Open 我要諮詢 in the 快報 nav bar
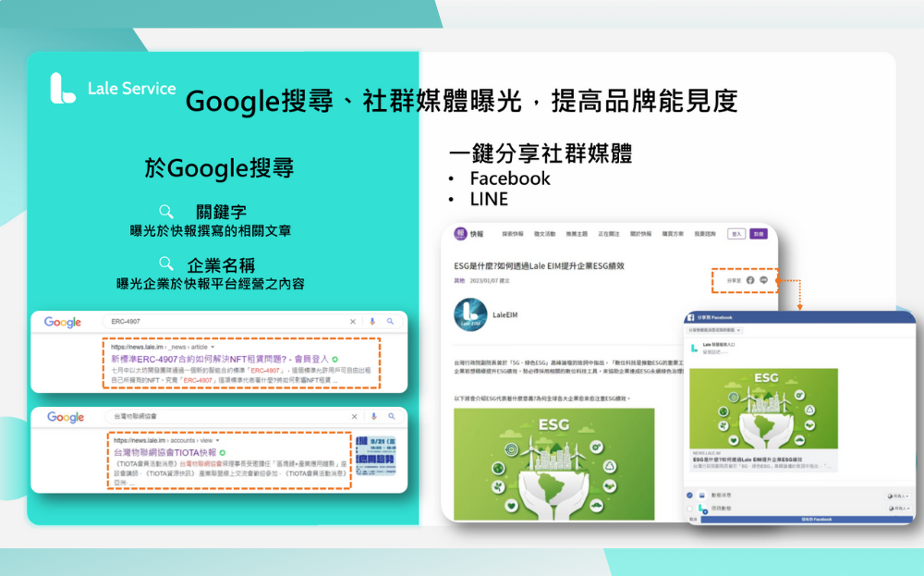Screen dimensions: 924x576 tap(705, 234)
